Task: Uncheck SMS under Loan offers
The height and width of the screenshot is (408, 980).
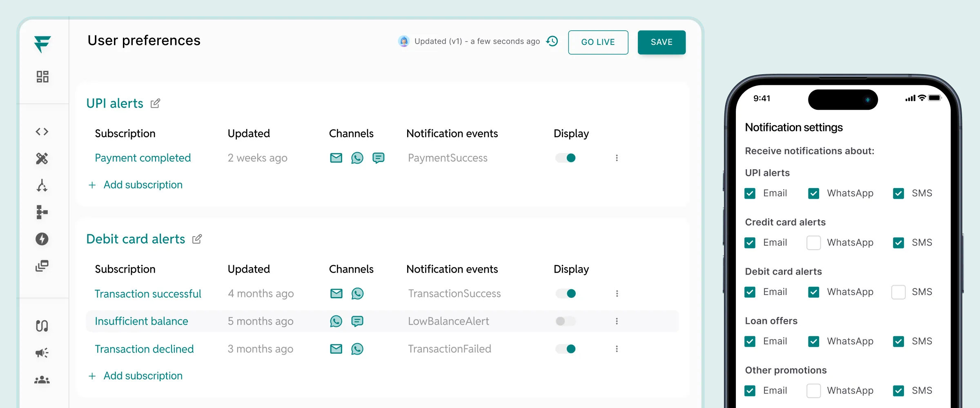Action: coord(898,341)
